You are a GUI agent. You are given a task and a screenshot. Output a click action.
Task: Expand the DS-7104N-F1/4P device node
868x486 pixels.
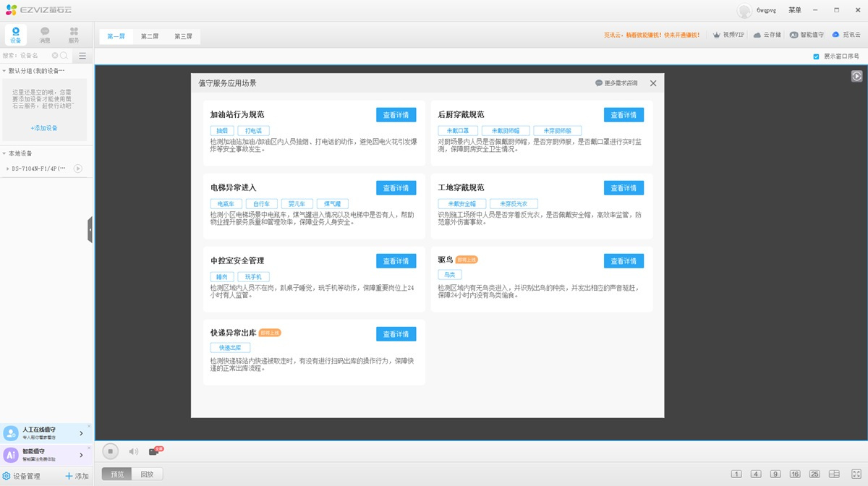coord(7,169)
